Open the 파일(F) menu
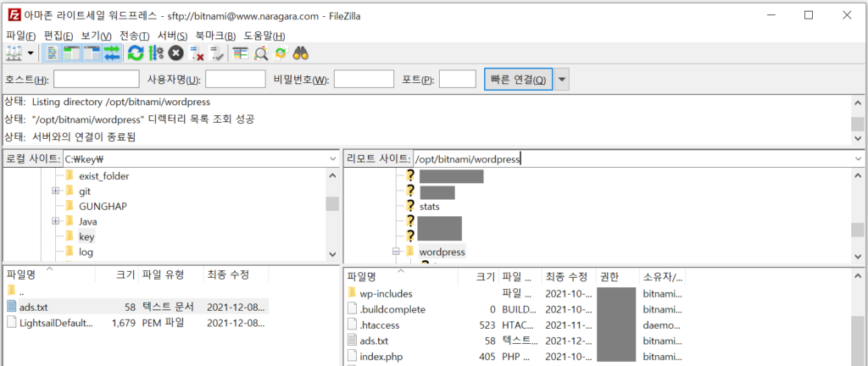This screenshot has height=366, width=868. (21, 36)
